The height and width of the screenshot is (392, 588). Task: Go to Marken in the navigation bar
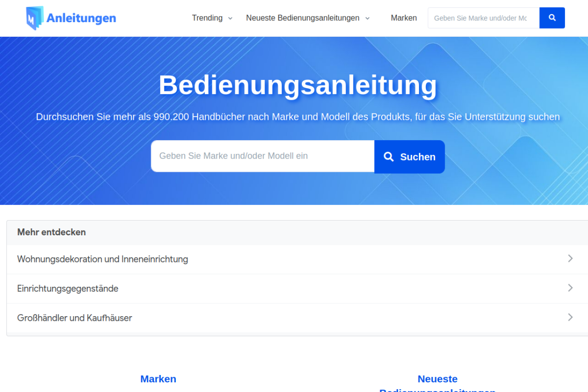pyautogui.click(x=404, y=18)
